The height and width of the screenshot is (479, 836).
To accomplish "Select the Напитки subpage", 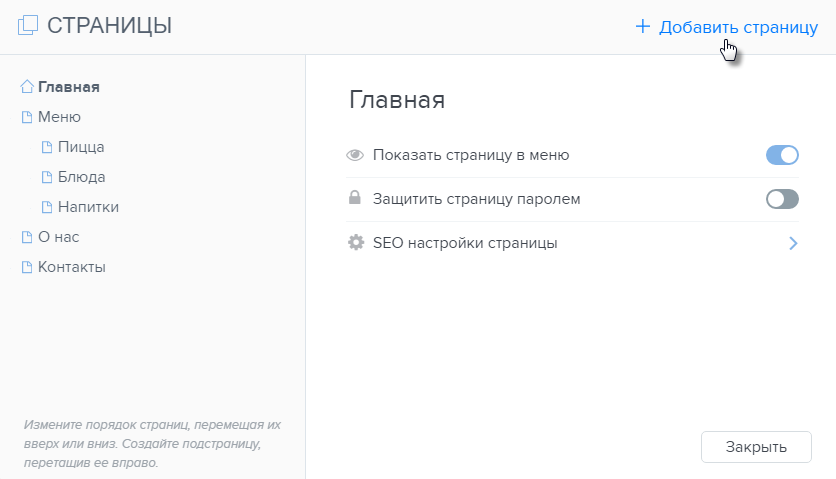I will point(88,207).
